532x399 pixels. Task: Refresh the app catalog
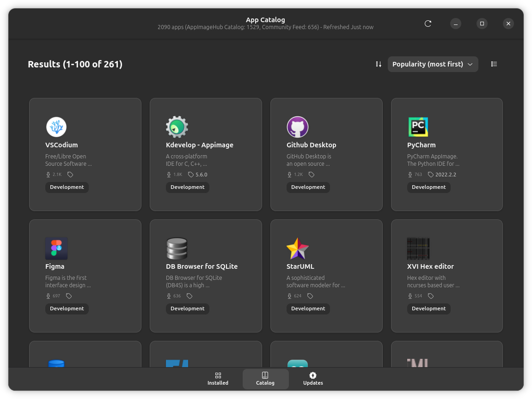428,24
